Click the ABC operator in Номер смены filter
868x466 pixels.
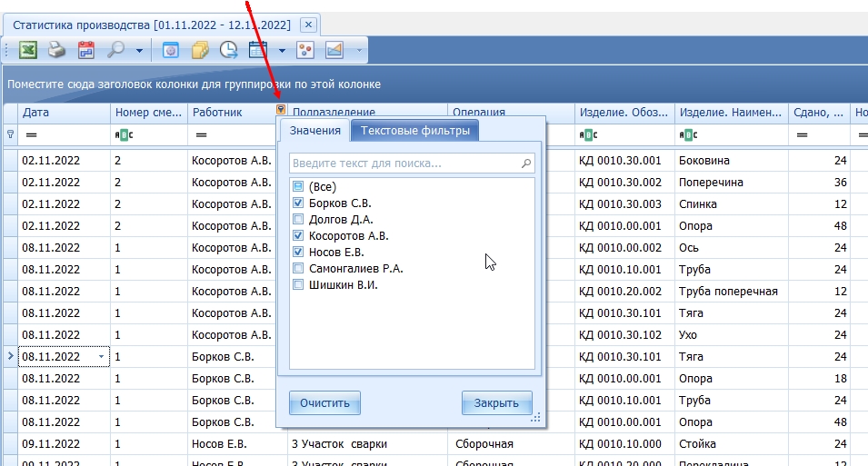[124, 135]
